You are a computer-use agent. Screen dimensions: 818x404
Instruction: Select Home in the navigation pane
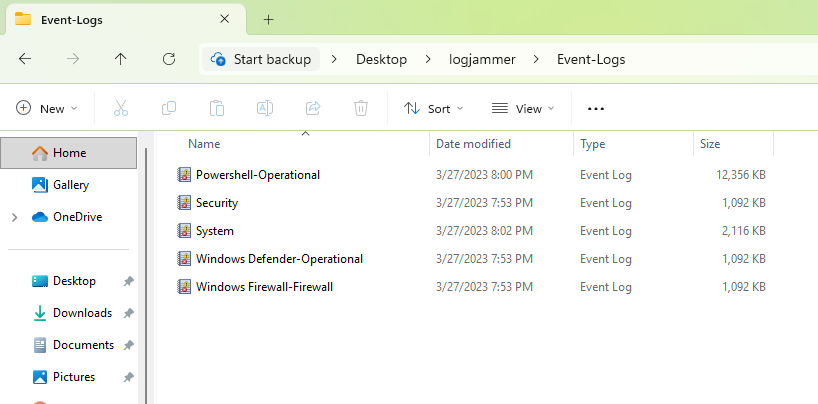click(x=68, y=153)
